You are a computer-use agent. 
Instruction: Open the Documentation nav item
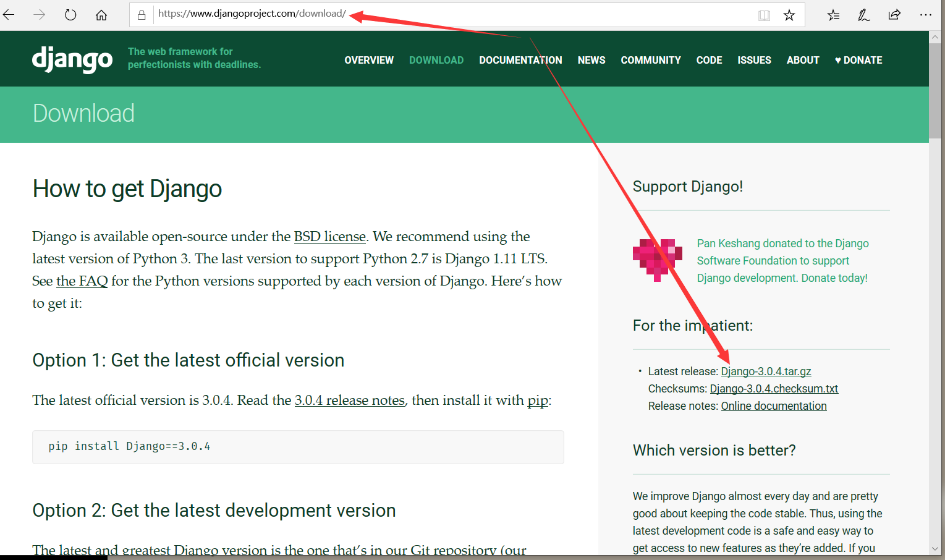[520, 60]
